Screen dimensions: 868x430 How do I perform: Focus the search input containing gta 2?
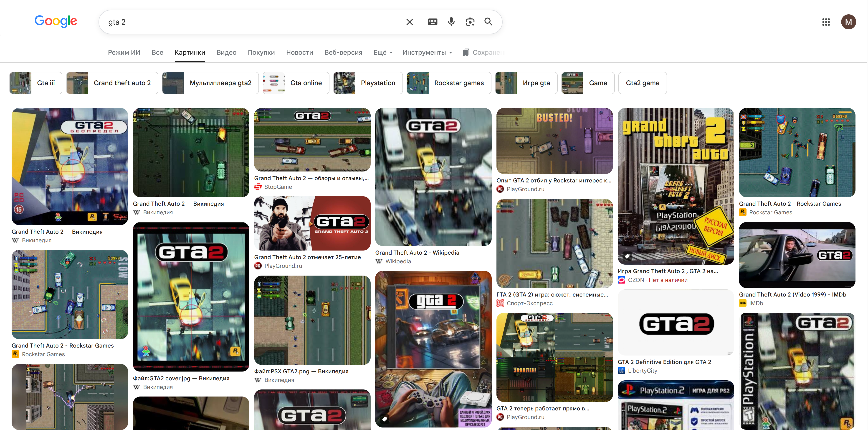tap(253, 22)
